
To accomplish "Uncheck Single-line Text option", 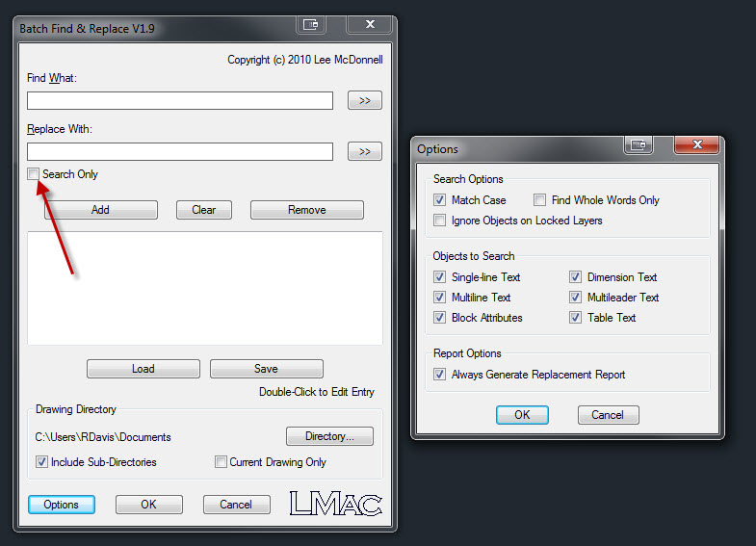I will click(x=439, y=276).
